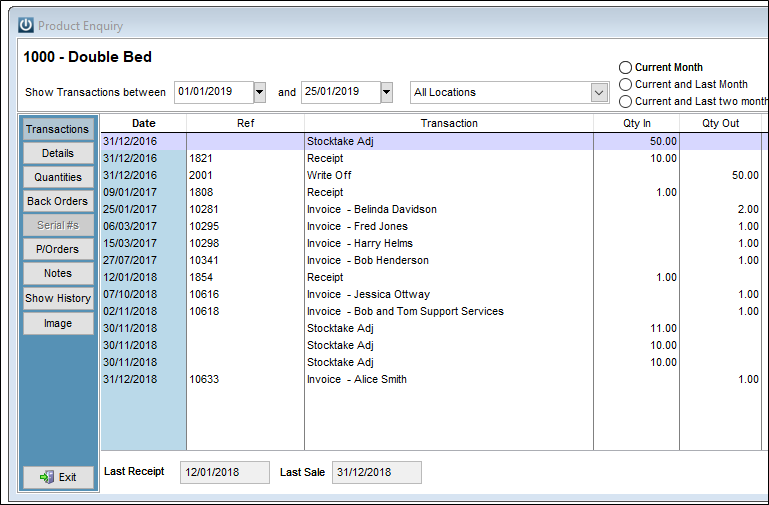The height and width of the screenshot is (505, 769).
Task: Click ref number 10618
Action: (x=204, y=311)
